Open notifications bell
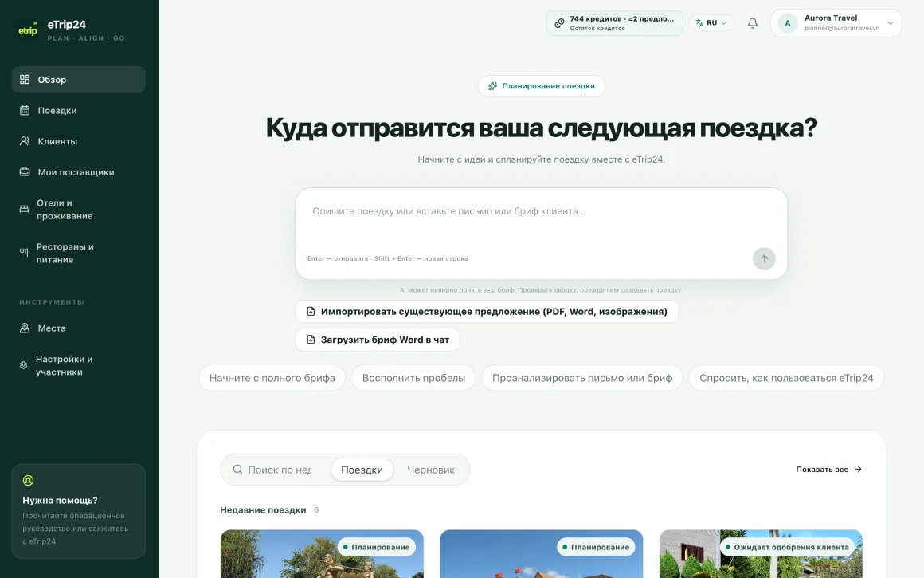 753,23
